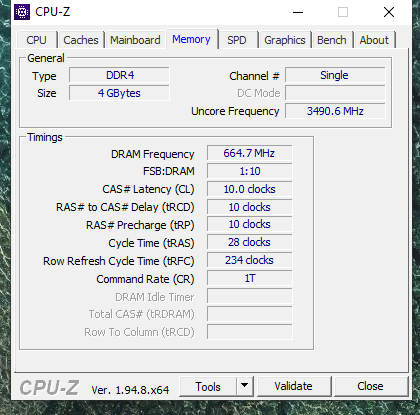Click the Single channel value field
420x415 pixels.
coord(335,75)
